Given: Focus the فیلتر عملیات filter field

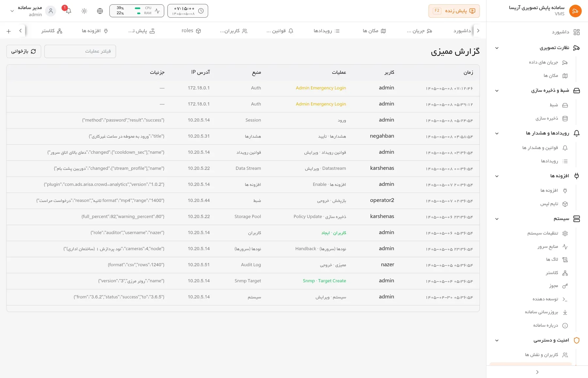Looking at the screenshot, I should point(80,51).
